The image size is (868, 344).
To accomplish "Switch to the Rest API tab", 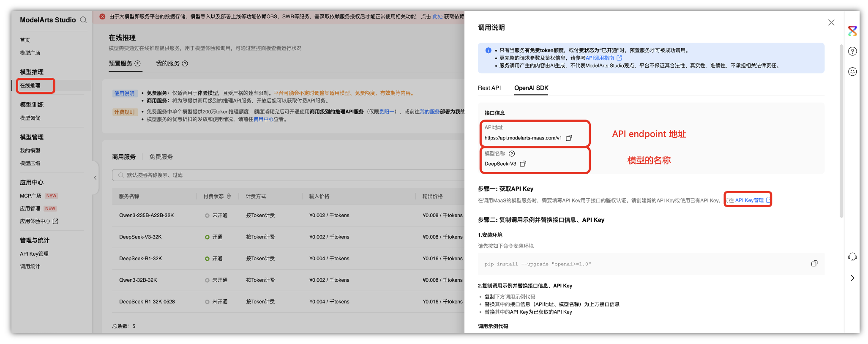I will coord(489,88).
